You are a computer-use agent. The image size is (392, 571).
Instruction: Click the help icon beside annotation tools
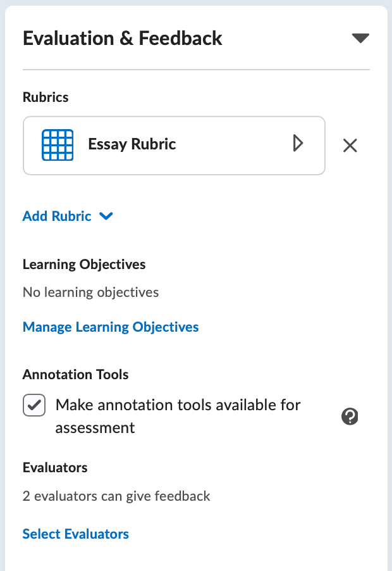point(350,417)
